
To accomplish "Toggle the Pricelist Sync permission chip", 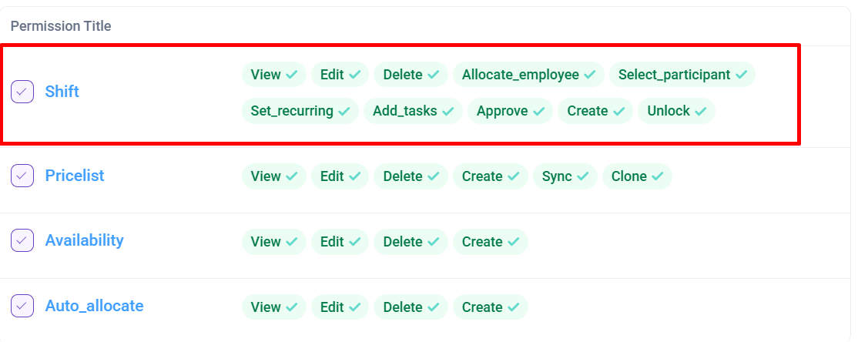I will coord(565,176).
